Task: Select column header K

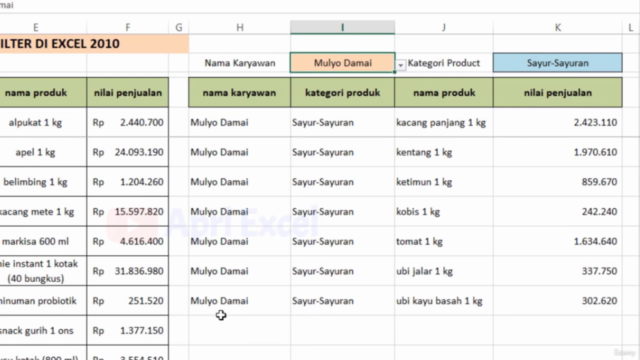Action: point(558,27)
